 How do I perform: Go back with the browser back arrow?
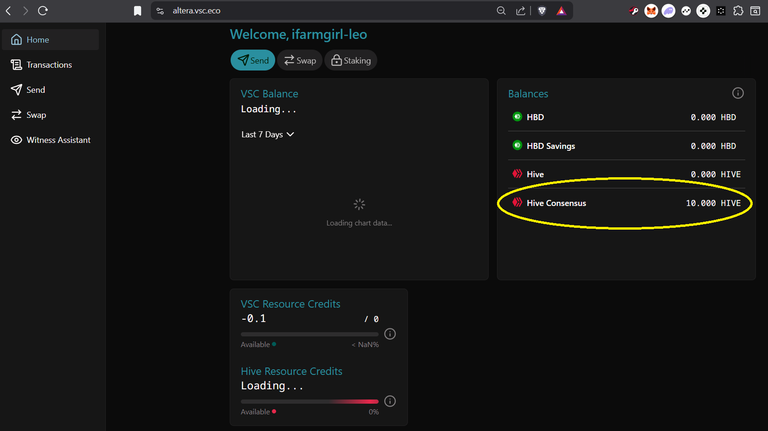coord(8,11)
